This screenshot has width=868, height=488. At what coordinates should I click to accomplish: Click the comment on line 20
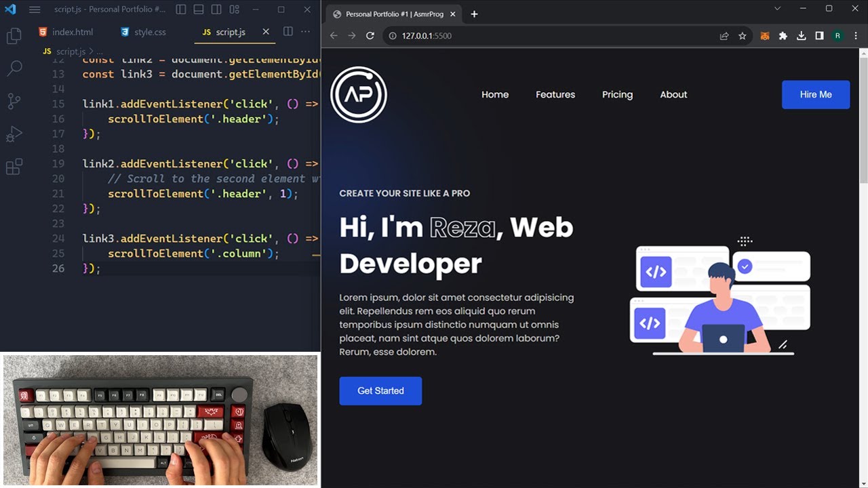pos(214,179)
